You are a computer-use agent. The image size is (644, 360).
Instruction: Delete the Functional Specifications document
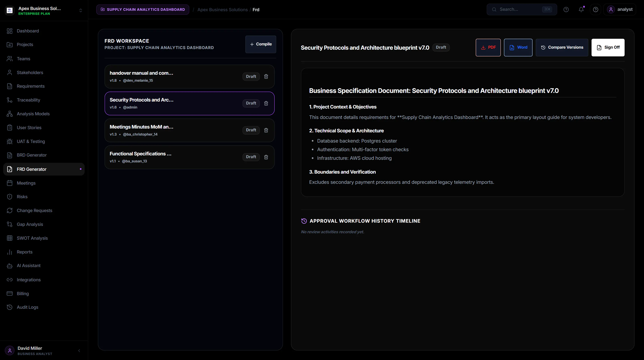click(x=266, y=157)
